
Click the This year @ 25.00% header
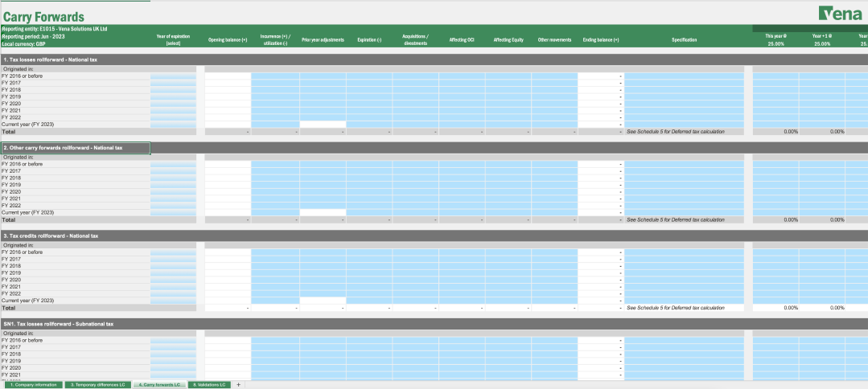[x=775, y=40]
